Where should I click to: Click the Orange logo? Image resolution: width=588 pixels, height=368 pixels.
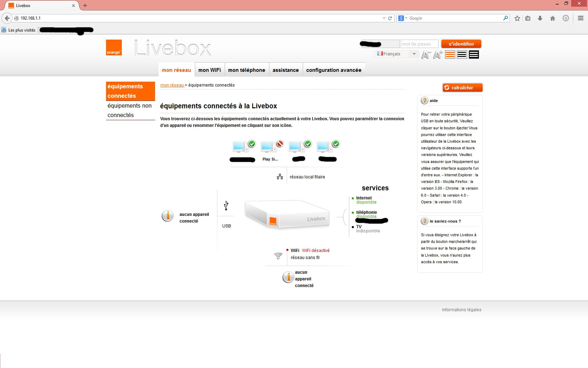click(114, 47)
